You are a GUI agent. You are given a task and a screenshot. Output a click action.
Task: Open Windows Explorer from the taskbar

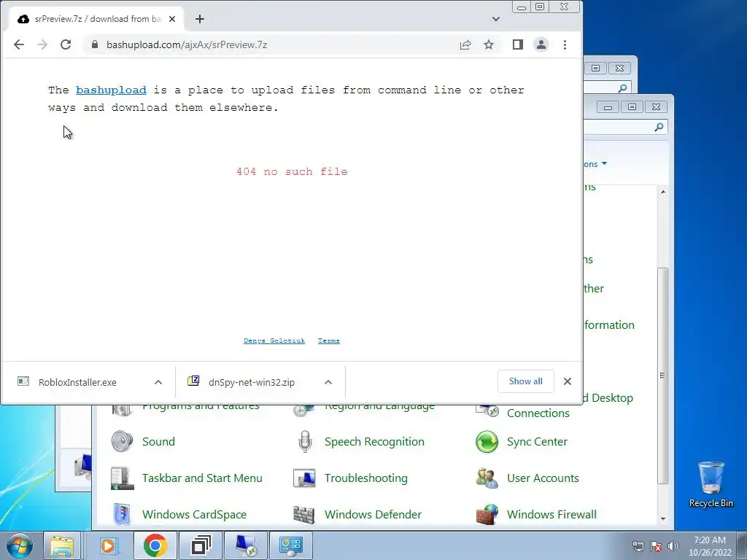(62, 545)
